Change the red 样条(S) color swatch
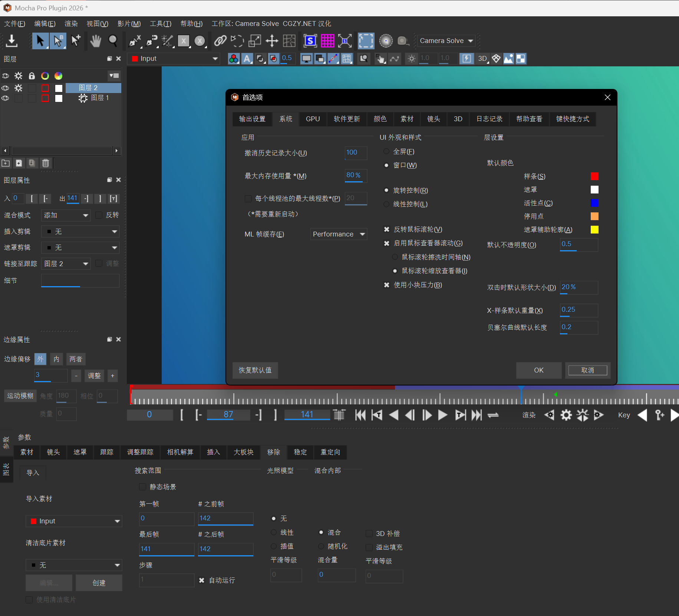 tap(594, 176)
